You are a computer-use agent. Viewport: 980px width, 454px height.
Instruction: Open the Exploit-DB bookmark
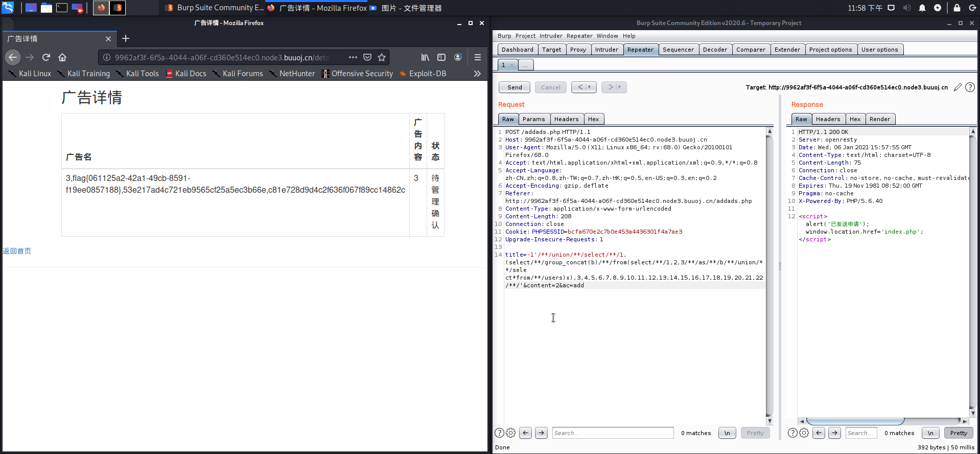tap(423, 74)
